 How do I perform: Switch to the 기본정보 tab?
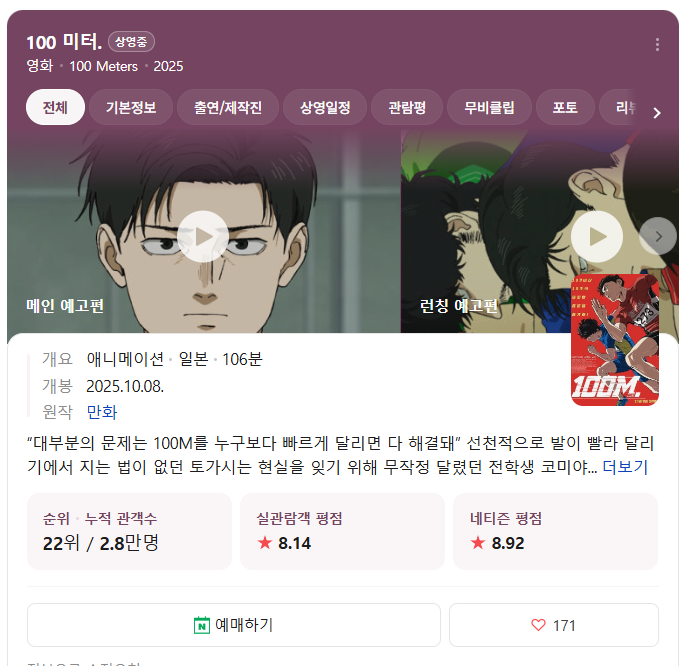(131, 107)
